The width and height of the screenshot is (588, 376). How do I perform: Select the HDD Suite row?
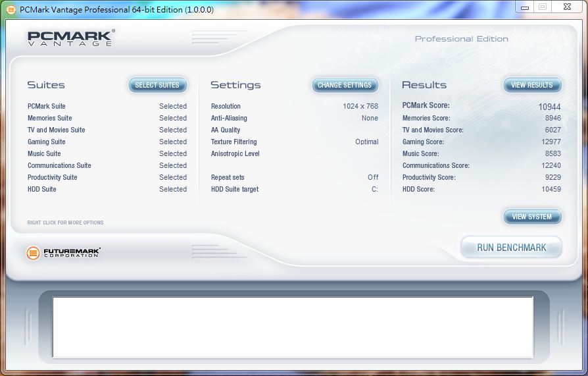[x=107, y=189]
